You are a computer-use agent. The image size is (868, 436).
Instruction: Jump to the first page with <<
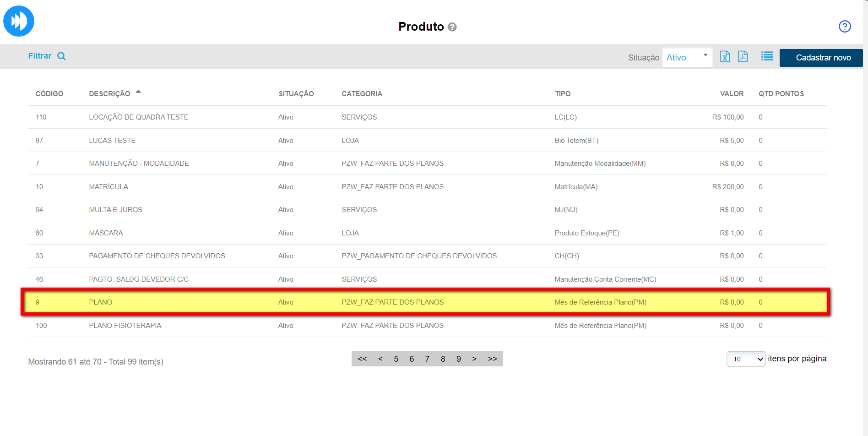click(x=362, y=359)
